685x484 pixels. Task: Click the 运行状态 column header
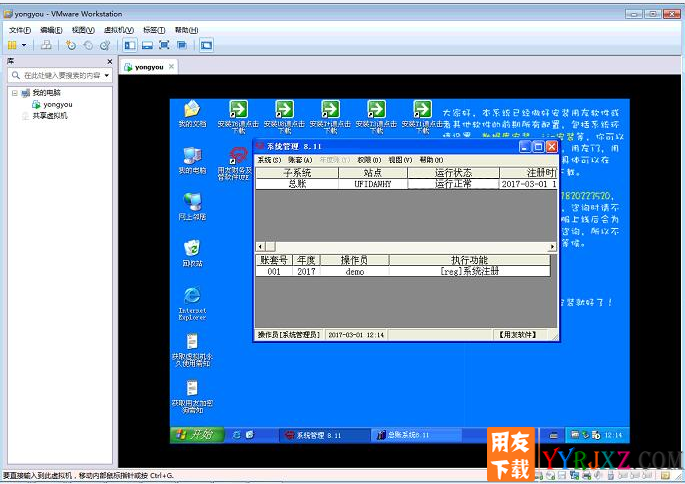pyautogui.click(x=453, y=173)
